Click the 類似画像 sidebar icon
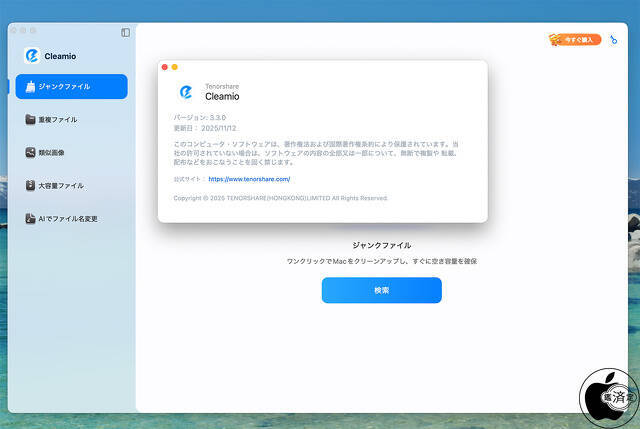The image size is (640, 429). tap(31, 153)
